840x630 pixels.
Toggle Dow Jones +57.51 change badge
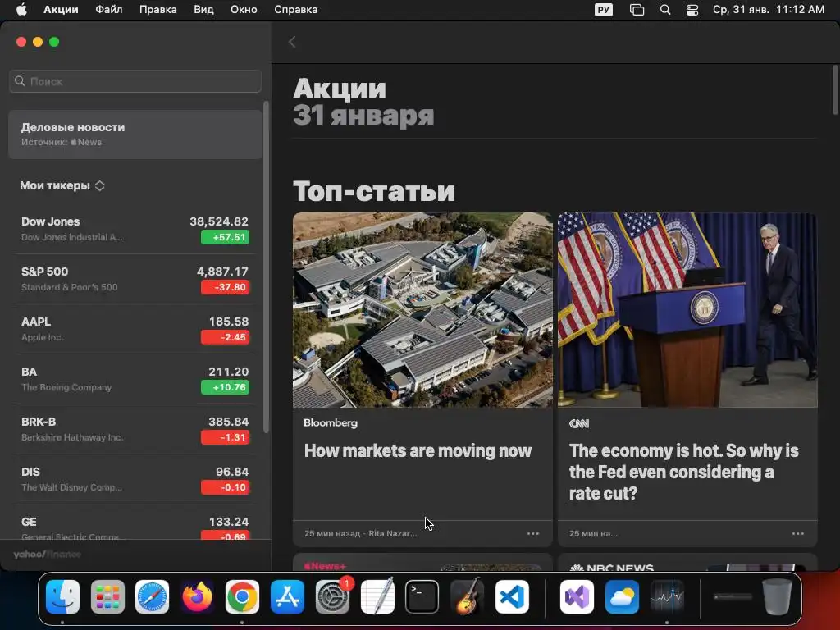225,237
